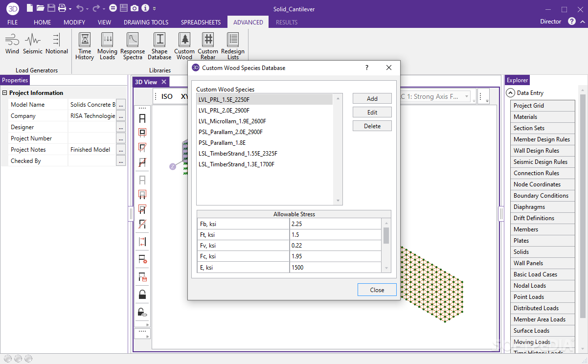This screenshot has width=588, height=364.
Task: Click the selection icon with red diagonal line
Action: (142, 162)
